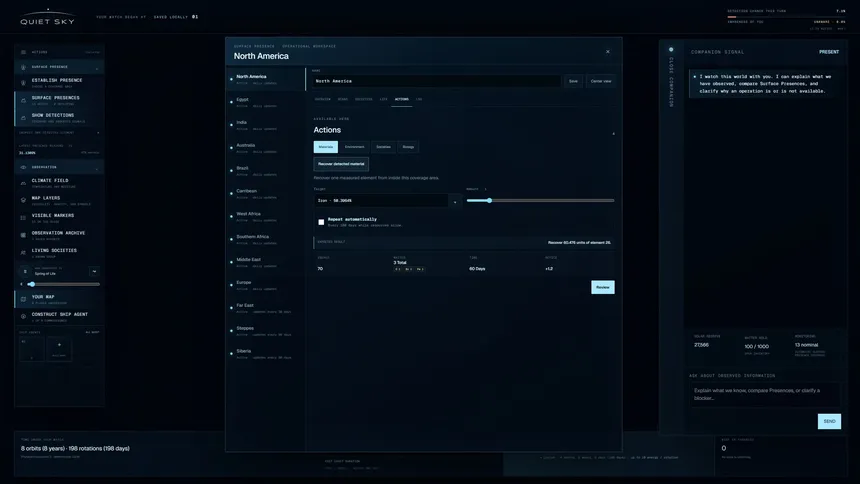This screenshot has height=484, width=860.
Task: Click the Quiet Sky logo
Action: point(47,18)
